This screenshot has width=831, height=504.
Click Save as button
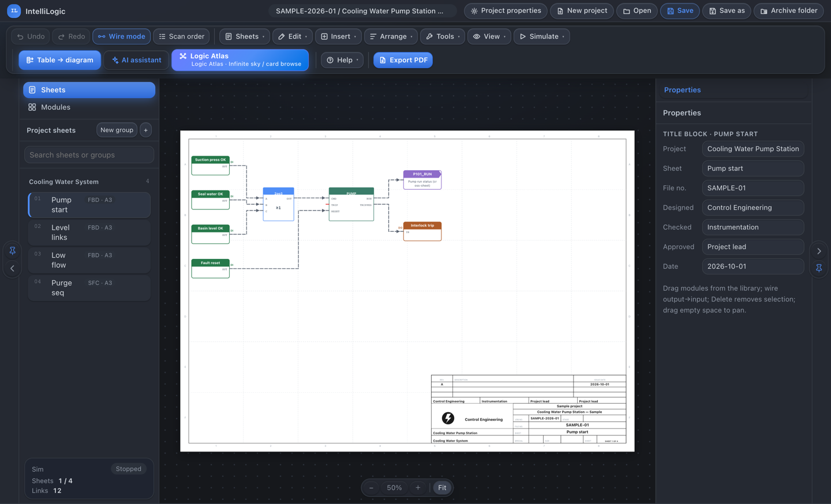click(727, 11)
